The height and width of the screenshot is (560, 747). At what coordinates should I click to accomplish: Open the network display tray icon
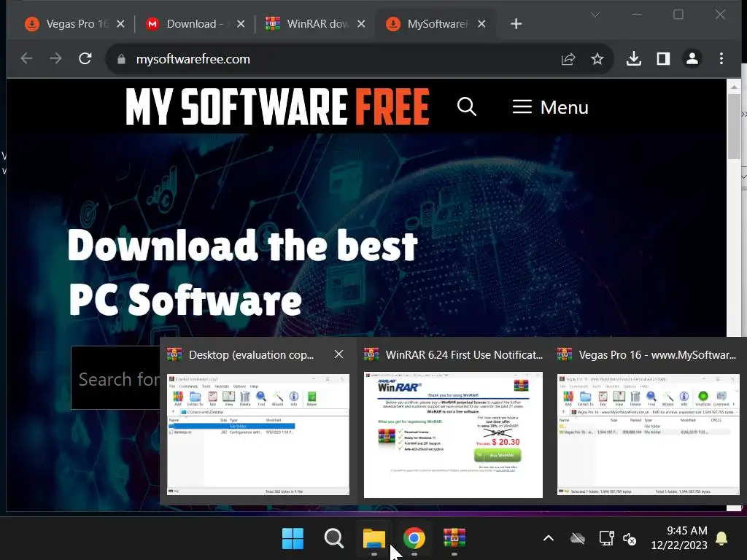point(606,539)
